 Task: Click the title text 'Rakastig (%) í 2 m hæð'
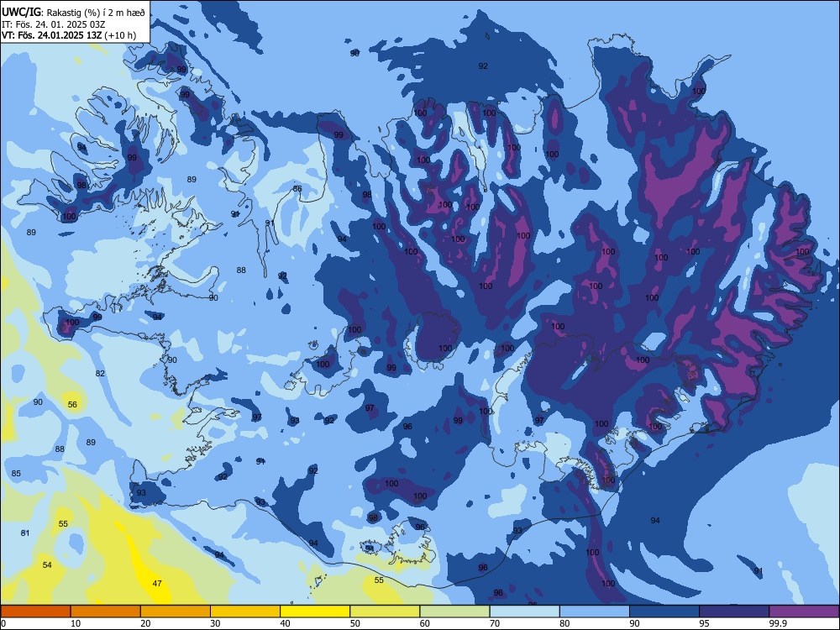pyautogui.click(x=96, y=13)
